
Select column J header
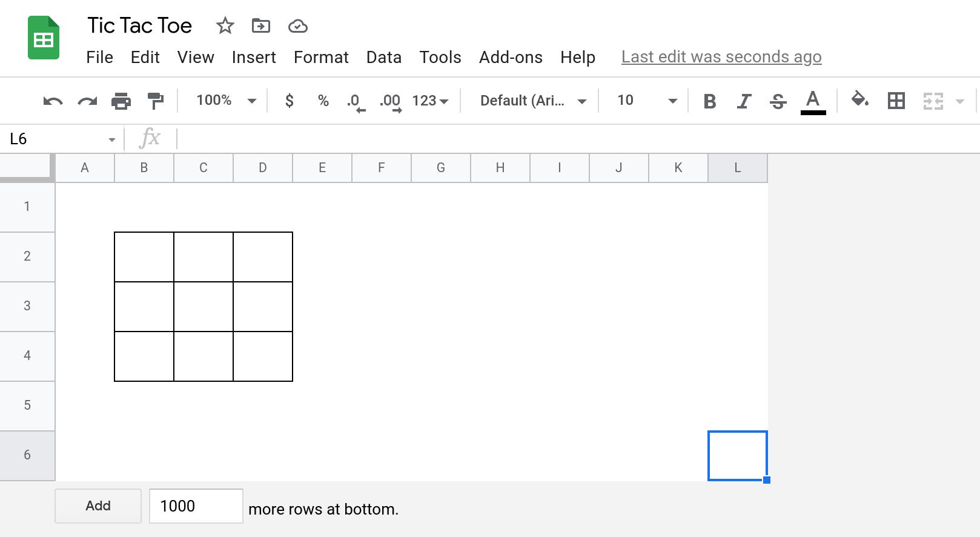coord(619,168)
